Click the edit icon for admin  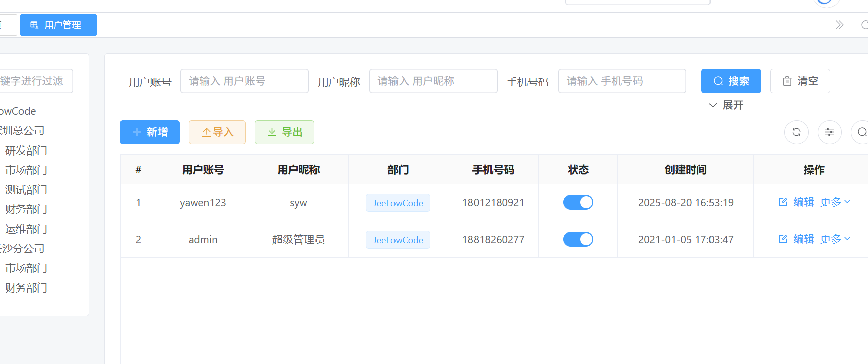tap(783, 239)
